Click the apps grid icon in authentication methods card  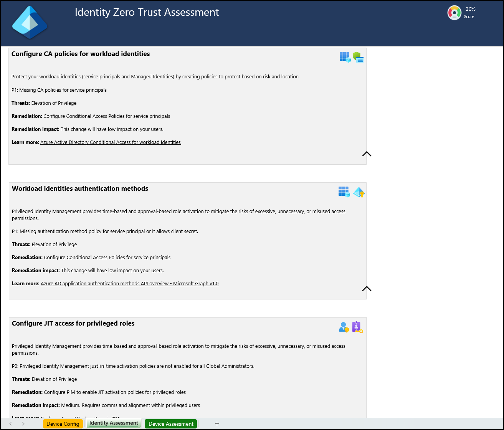click(344, 192)
